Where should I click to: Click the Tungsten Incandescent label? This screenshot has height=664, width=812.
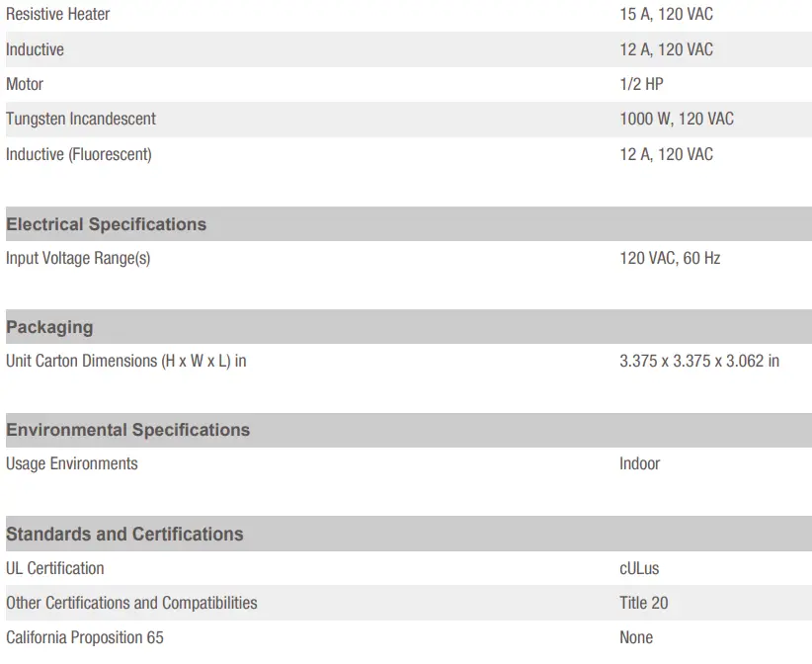tap(81, 119)
